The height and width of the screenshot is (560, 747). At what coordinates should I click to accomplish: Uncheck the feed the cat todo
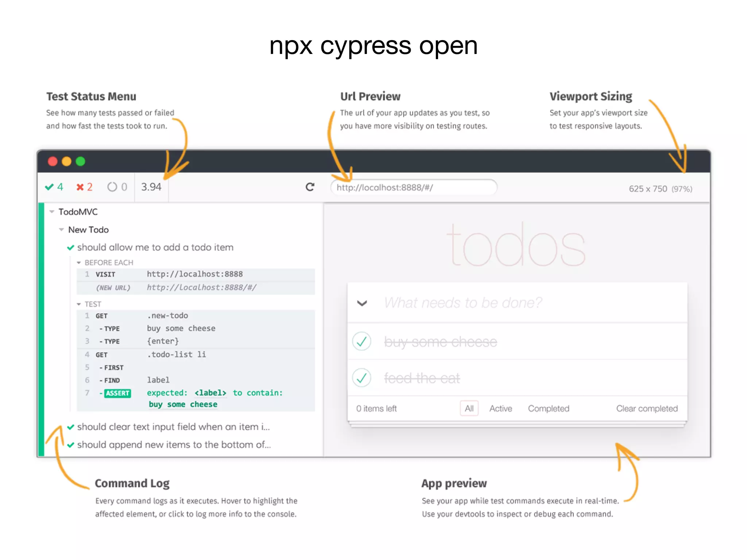coord(361,378)
